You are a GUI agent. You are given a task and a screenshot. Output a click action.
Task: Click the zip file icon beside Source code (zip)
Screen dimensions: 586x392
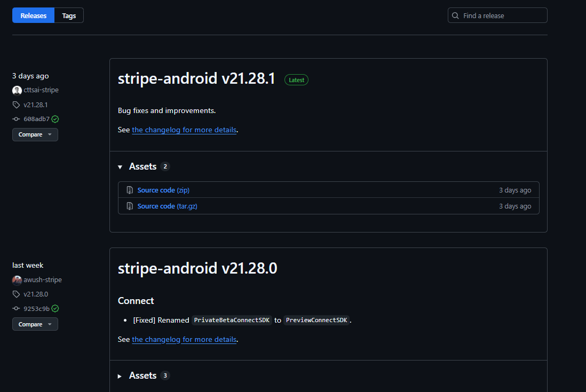pyautogui.click(x=130, y=190)
